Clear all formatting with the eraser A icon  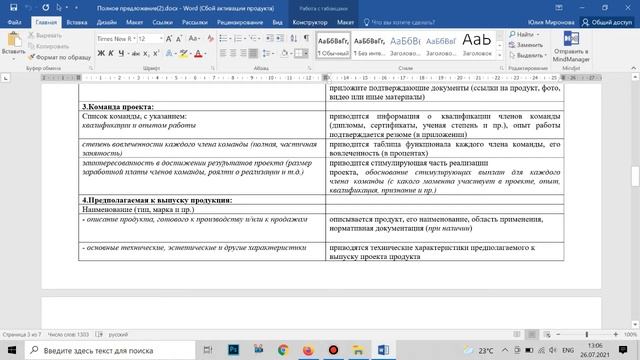(210, 39)
